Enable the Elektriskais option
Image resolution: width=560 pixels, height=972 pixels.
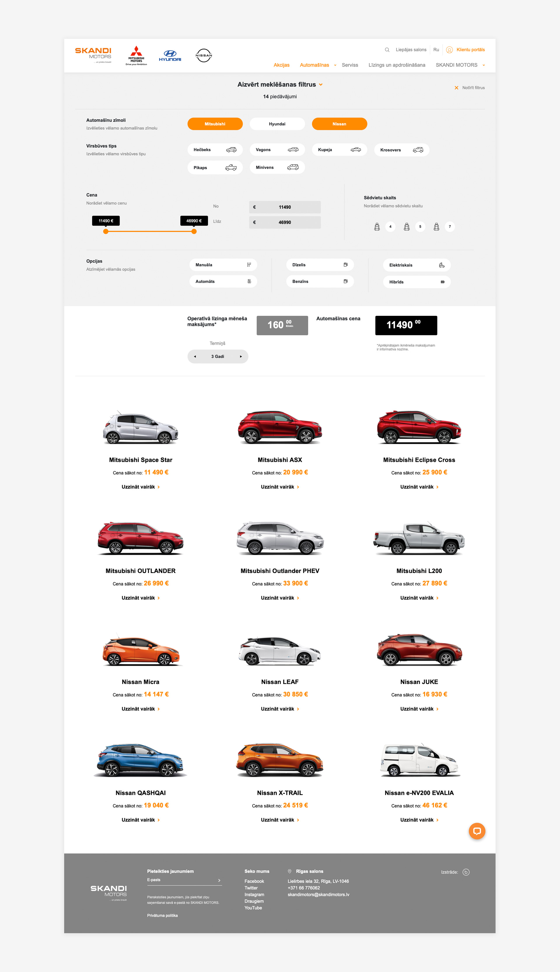417,265
